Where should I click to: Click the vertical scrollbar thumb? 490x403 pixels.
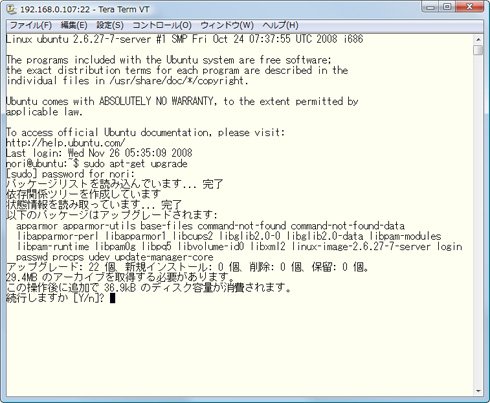(x=478, y=50)
